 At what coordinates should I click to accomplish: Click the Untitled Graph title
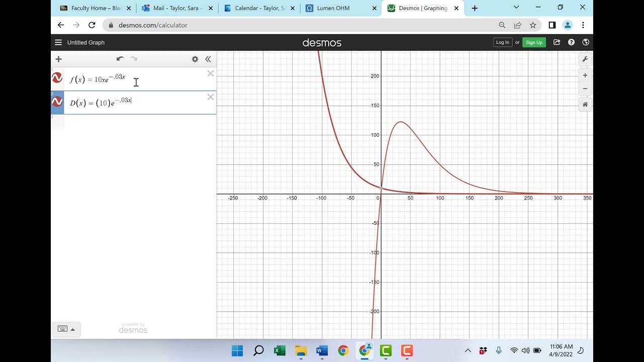point(86,43)
